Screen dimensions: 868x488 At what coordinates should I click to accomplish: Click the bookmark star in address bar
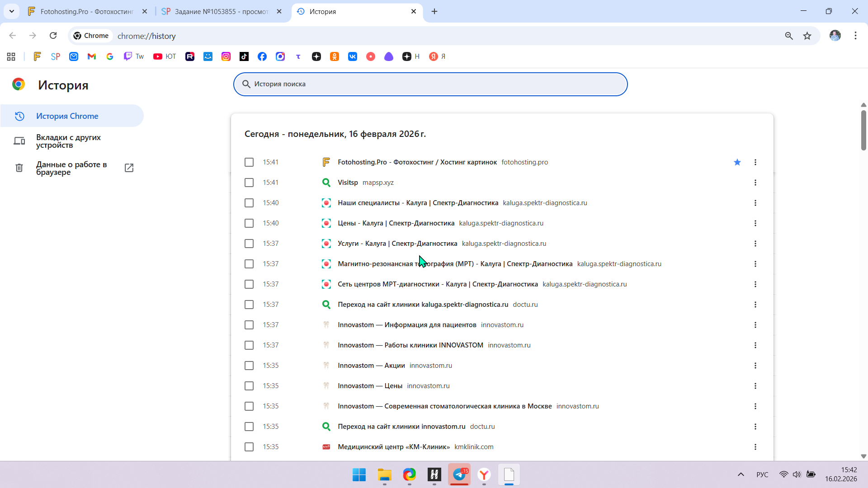pyautogui.click(x=807, y=36)
